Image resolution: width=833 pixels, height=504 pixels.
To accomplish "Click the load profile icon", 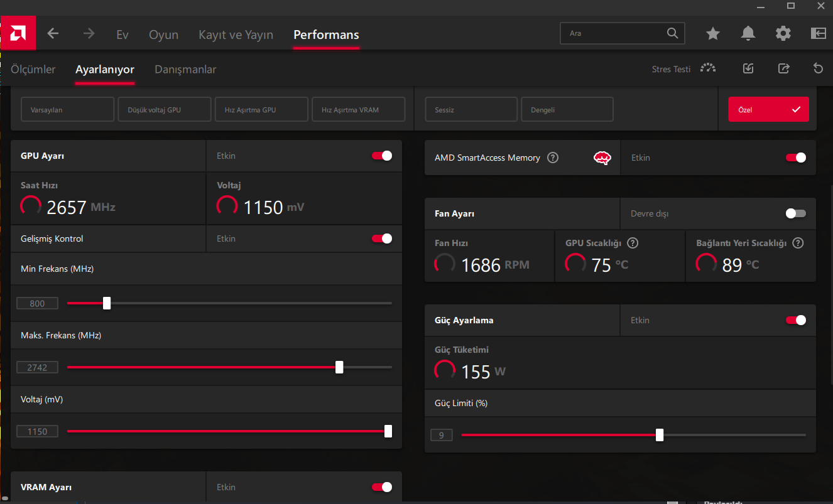I will 748,68.
